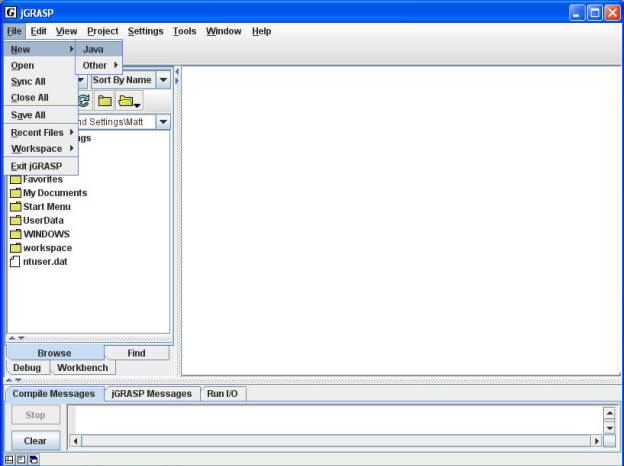Open the Project menu
Viewport: 624px width, 466px height.
click(x=103, y=31)
